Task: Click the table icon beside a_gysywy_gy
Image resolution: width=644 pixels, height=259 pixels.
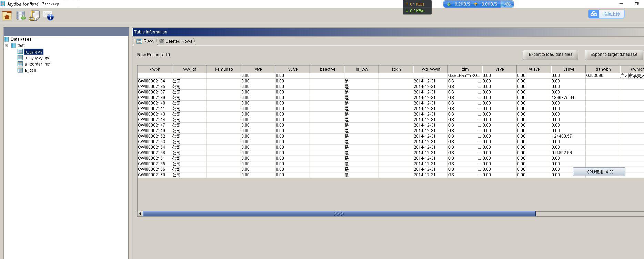Action: [x=20, y=58]
